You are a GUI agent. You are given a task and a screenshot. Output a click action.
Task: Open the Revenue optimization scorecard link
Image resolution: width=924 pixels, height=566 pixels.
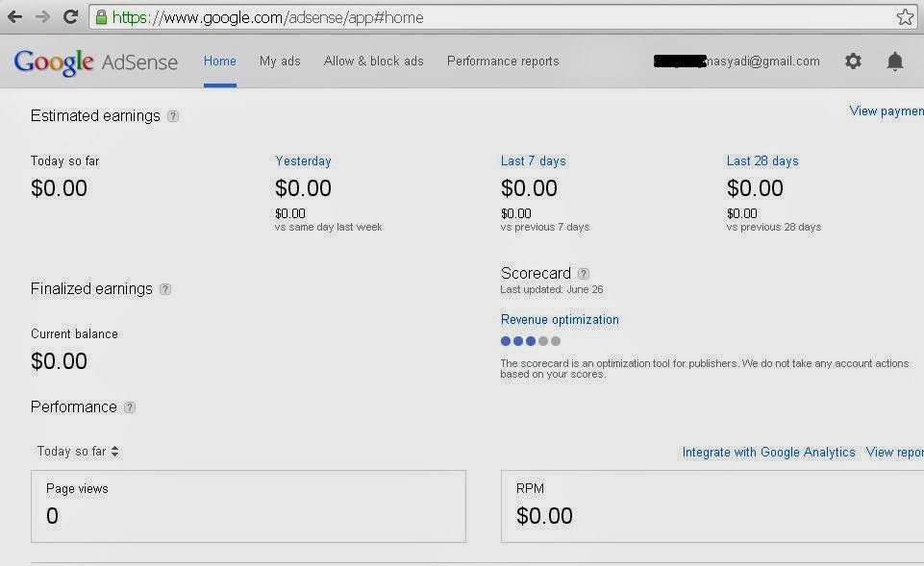point(560,318)
